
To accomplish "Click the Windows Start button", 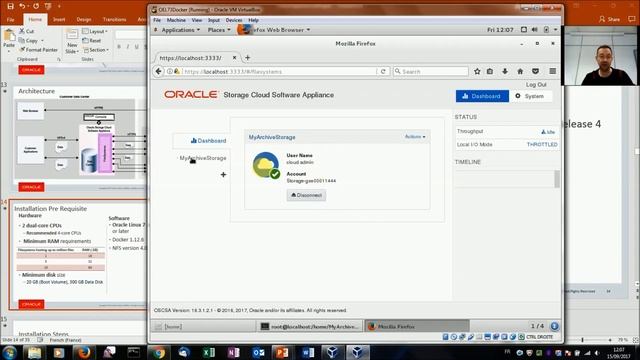I will [x=9, y=352].
